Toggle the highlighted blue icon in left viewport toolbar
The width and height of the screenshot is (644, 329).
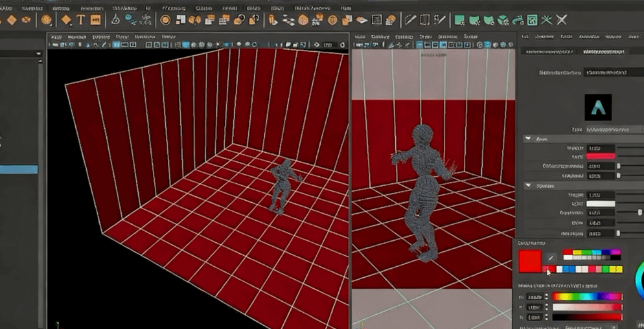point(185,45)
